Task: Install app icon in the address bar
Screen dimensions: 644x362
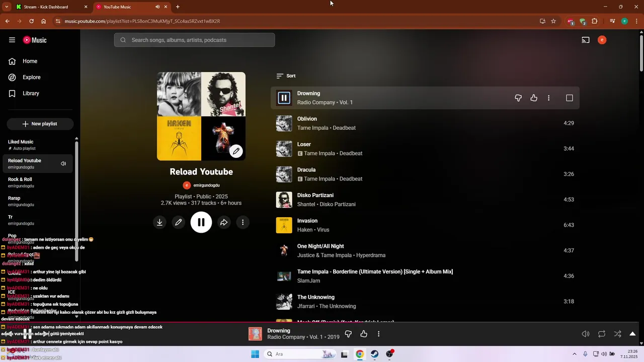Action: (x=542, y=21)
